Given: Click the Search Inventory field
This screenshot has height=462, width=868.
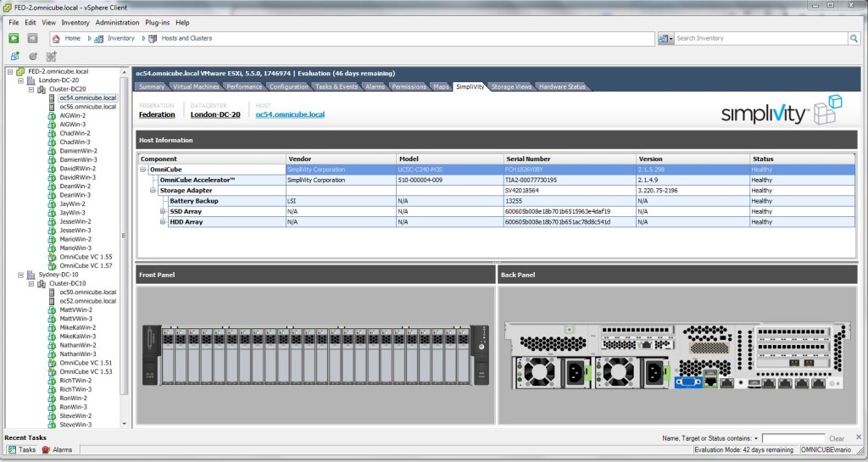Looking at the screenshot, I should coord(762,38).
